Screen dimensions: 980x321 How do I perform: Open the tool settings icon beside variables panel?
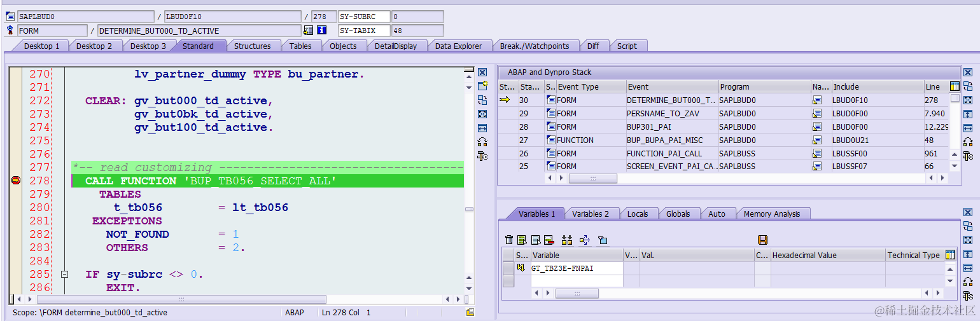click(968, 296)
